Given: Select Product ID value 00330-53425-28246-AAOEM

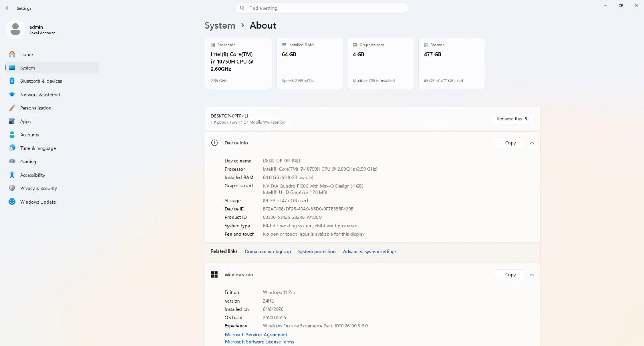Looking at the screenshot, I should (293, 217).
